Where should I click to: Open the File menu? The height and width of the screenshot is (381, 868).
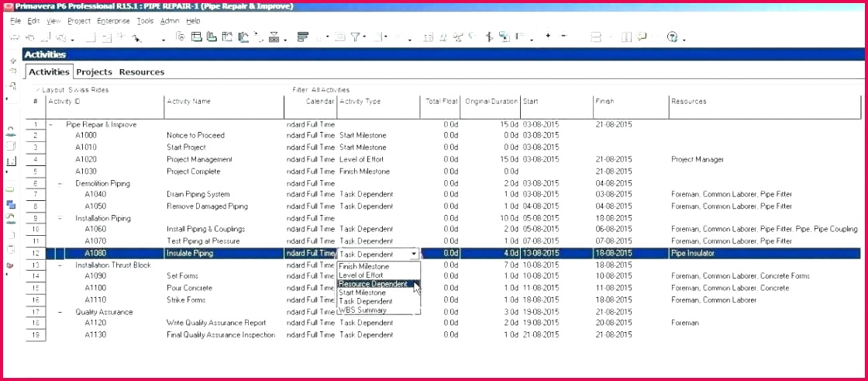point(15,21)
